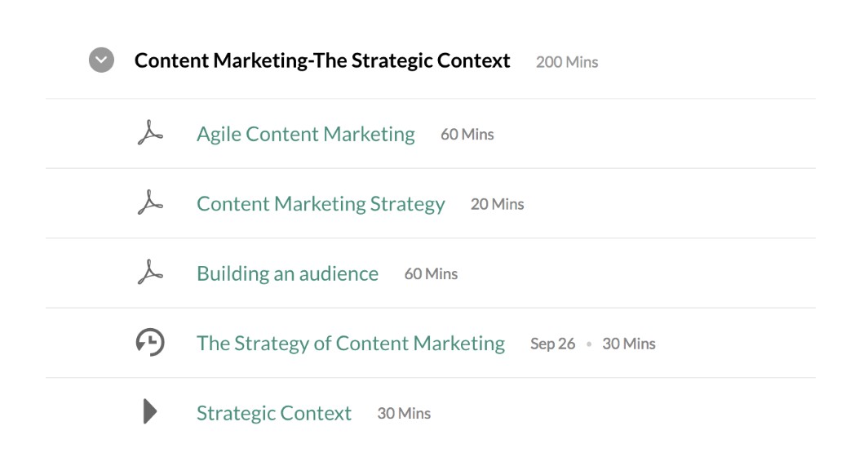
Task: Open The Strategy of Content Marketing session
Action: (x=351, y=343)
